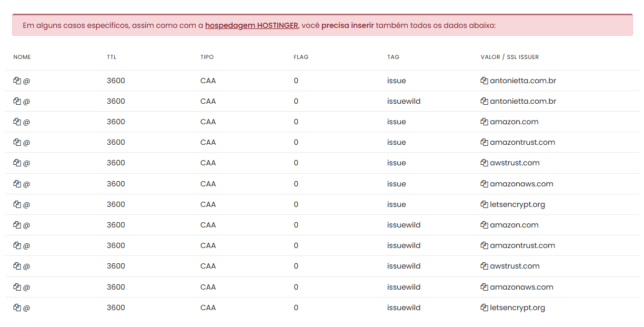This screenshot has height=327, width=644.
Task: Copy letsencrypt.org value in the issue row
Action: [484, 204]
